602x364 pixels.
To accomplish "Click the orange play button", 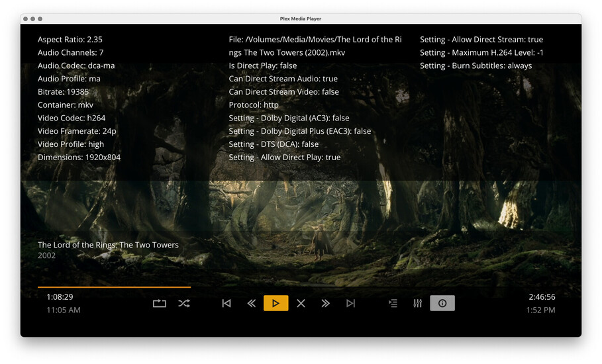I will coord(276,303).
